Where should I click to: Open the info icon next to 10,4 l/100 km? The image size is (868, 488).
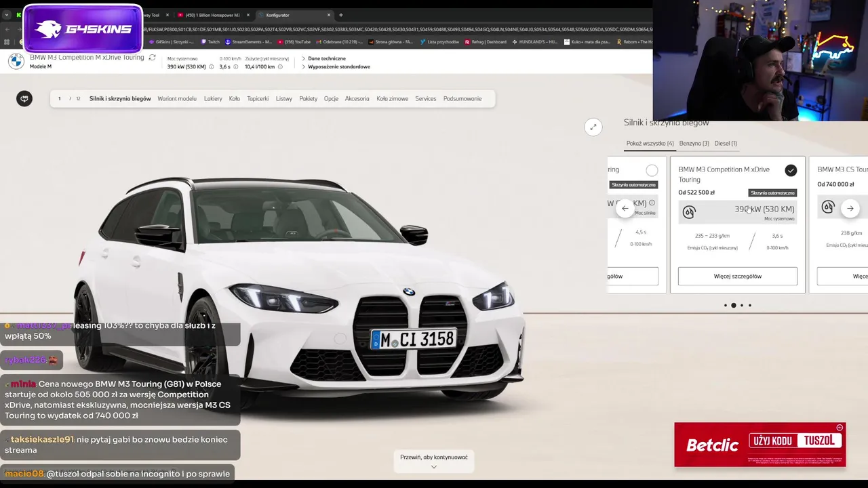coord(281,67)
